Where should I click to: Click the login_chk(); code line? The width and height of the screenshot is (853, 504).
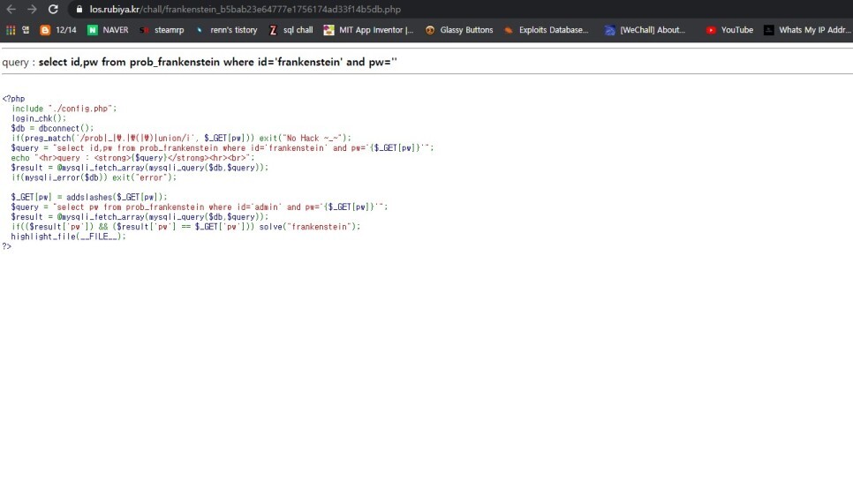click(39, 118)
